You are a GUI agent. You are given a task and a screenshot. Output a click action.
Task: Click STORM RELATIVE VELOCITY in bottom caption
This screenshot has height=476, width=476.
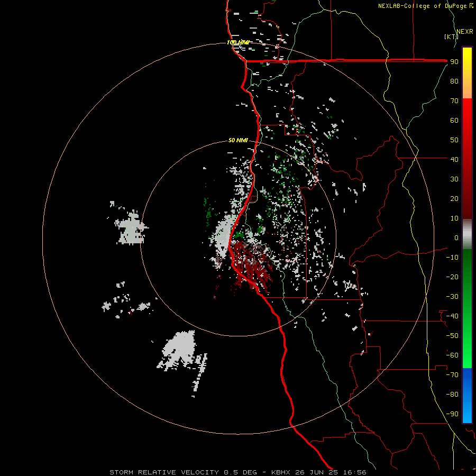click(164, 472)
